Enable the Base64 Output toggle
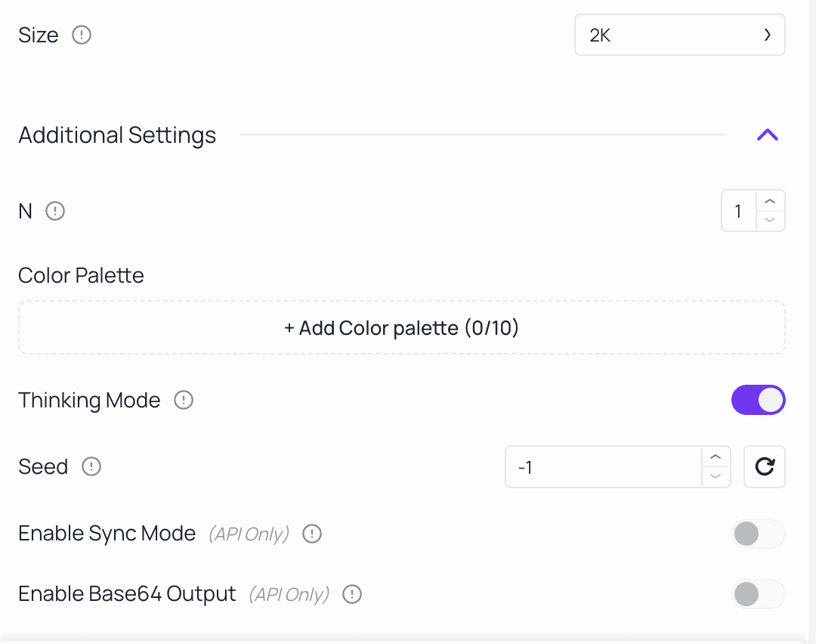816x644 pixels. click(x=758, y=594)
